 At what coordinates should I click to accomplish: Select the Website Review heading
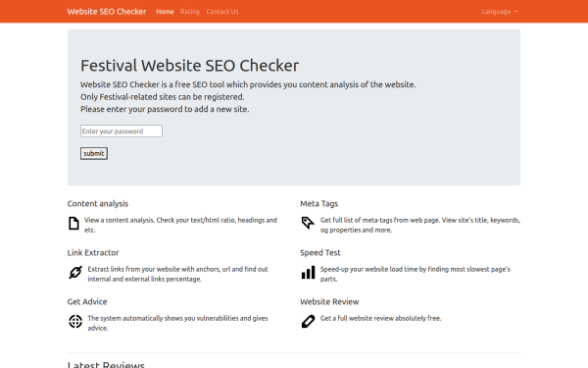tap(329, 301)
